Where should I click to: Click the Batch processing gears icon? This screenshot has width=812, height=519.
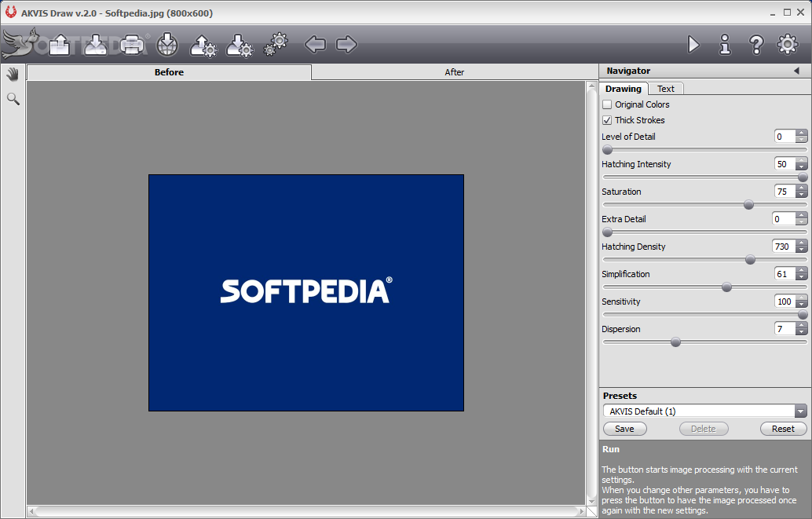(x=276, y=44)
